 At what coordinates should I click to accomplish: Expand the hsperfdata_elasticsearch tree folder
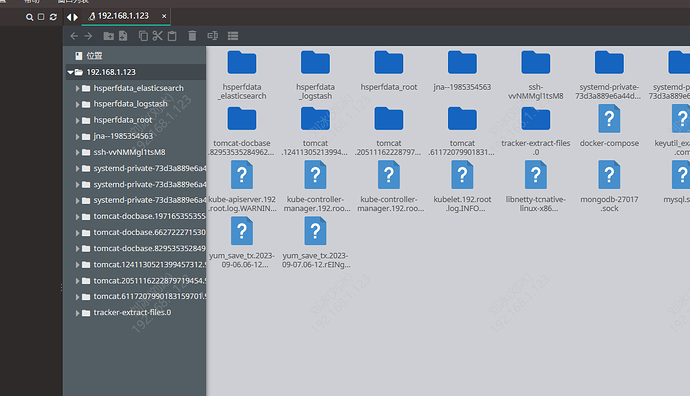pyautogui.click(x=77, y=88)
